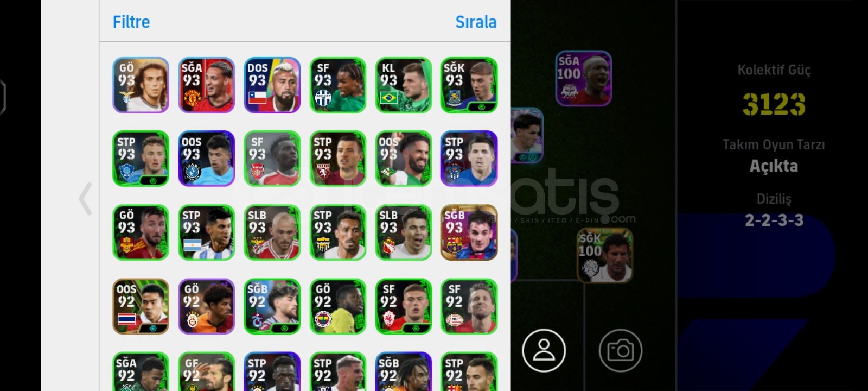This screenshot has width=868, height=391.
Task: Select SĞB 93 Barcelona gold-framed card
Action: coord(469,232)
